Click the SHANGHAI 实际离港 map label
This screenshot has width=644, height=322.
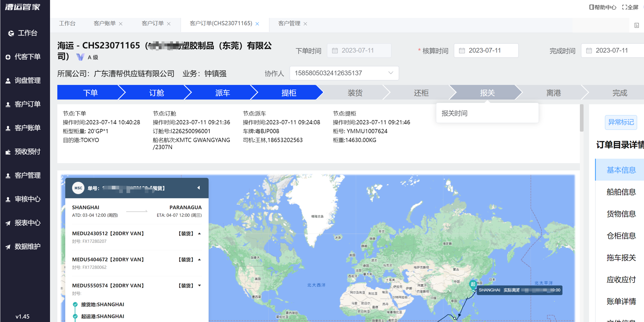pyautogui.click(x=520, y=290)
